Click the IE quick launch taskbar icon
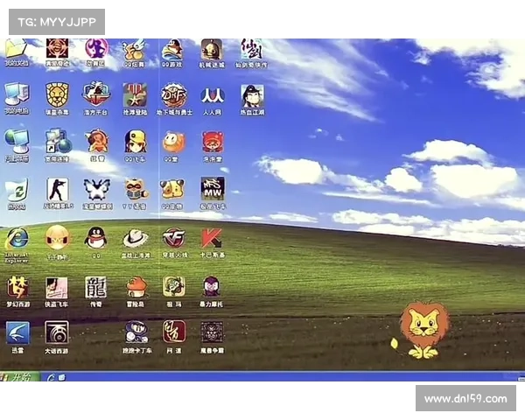 tap(52, 376)
